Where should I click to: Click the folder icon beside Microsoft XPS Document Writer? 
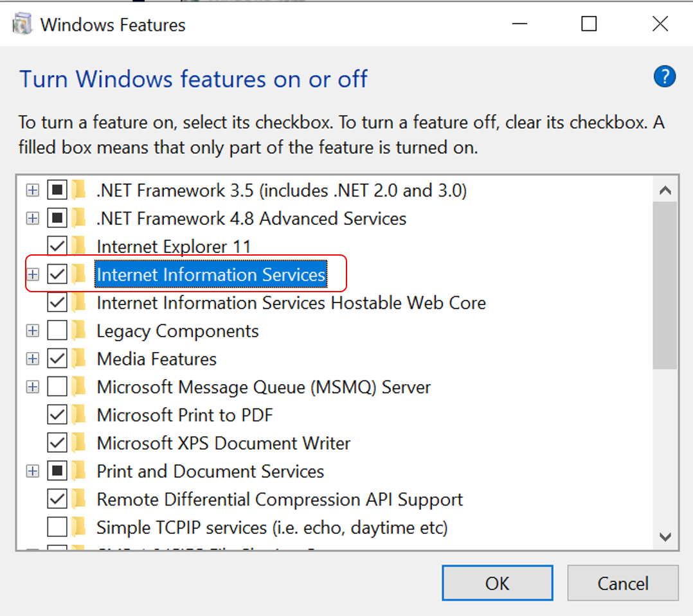coord(78,443)
